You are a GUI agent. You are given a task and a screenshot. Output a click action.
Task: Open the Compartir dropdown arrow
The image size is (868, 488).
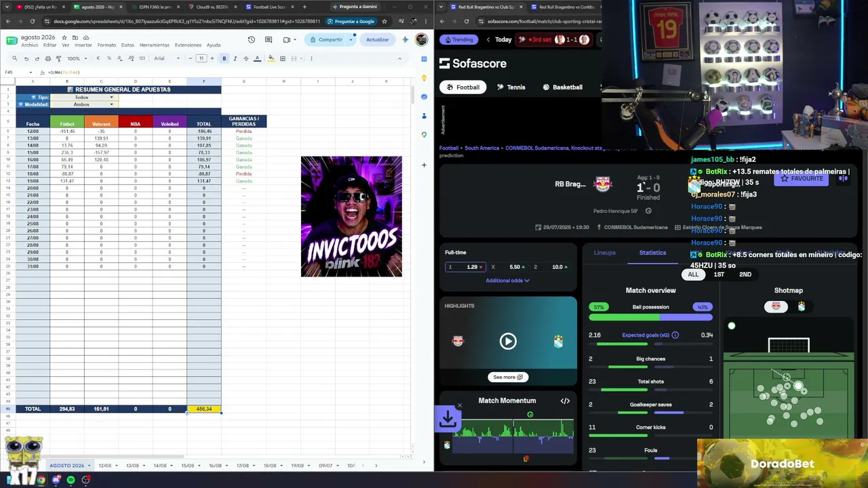pyautogui.click(x=351, y=39)
